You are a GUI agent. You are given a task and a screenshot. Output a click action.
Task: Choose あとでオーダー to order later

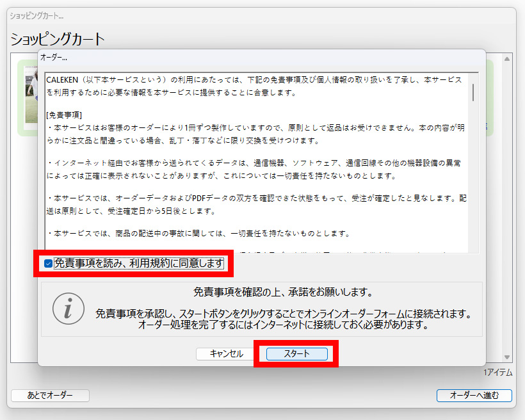(50, 395)
